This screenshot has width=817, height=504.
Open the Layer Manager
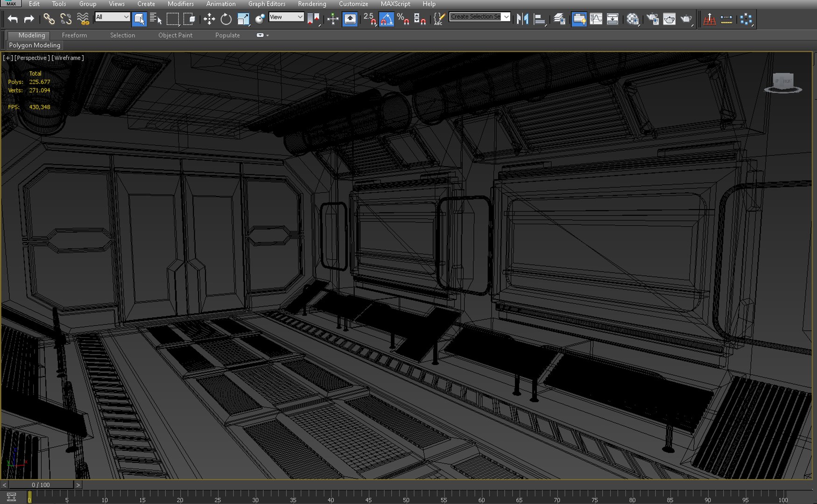pos(559,19)
